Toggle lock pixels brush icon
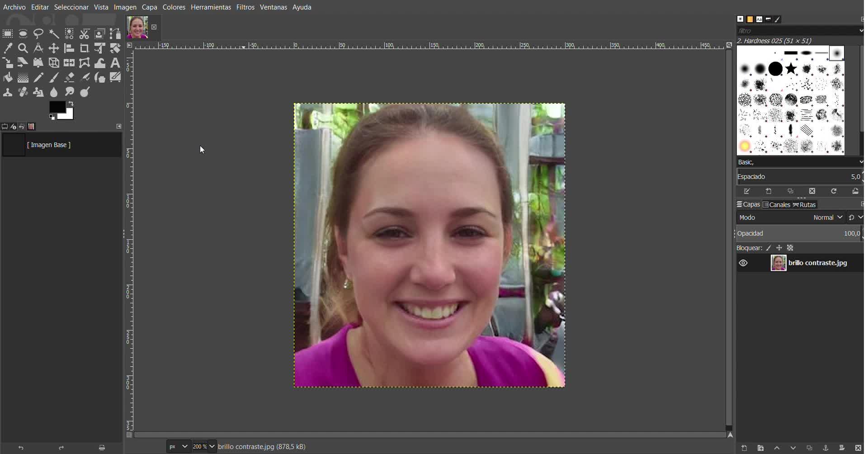 769,248
